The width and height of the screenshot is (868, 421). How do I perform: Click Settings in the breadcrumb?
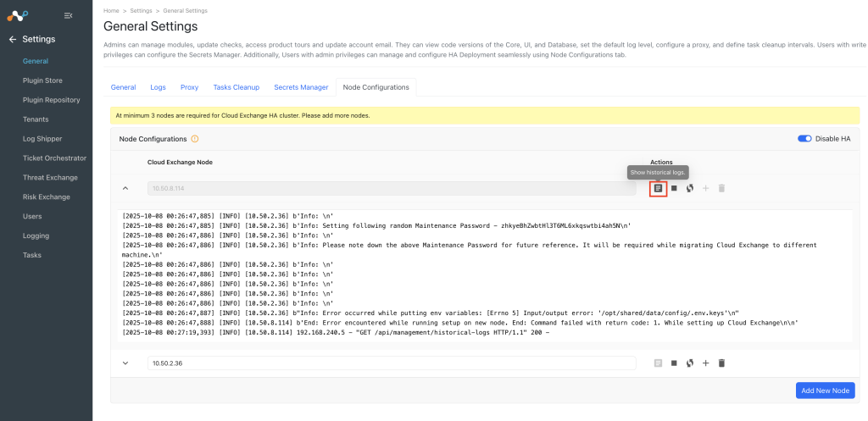coord(141,10)
